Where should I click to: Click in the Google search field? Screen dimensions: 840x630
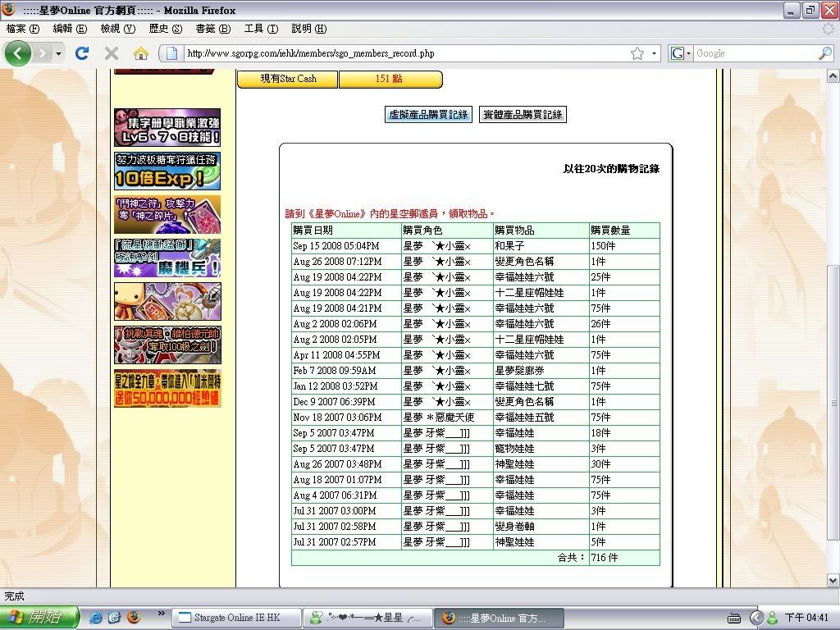tap(753, 53)
